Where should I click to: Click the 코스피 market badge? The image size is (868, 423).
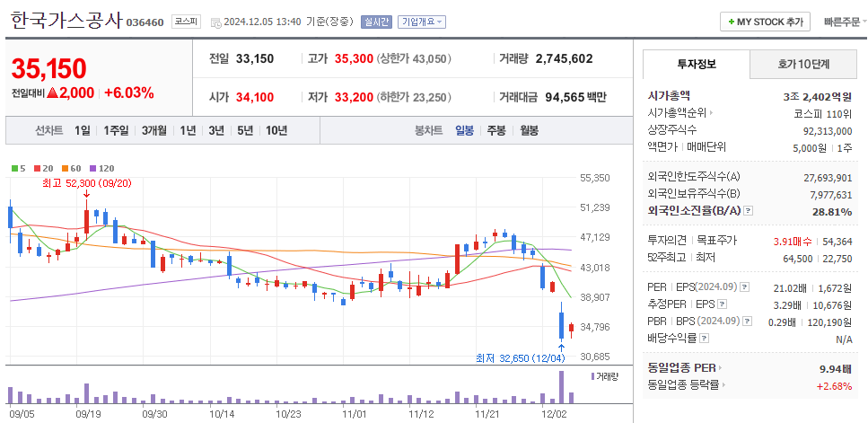(186, 22)
